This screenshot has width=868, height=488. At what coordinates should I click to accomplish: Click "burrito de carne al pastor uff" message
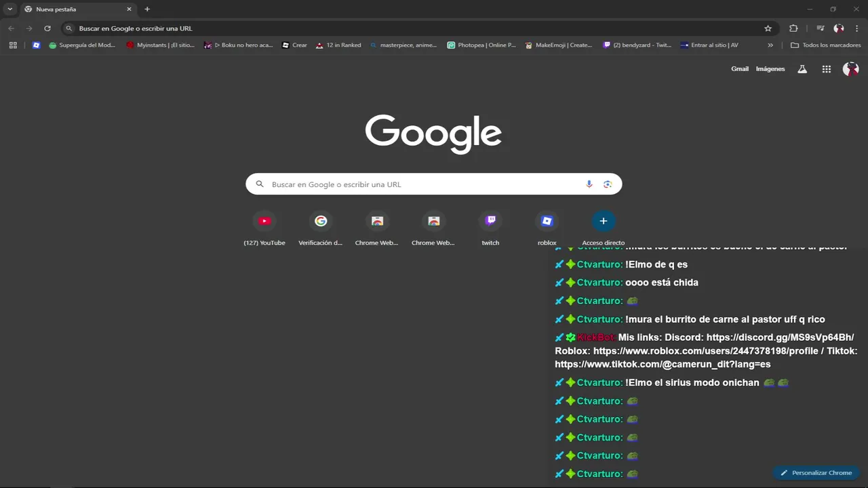point(725,319)
